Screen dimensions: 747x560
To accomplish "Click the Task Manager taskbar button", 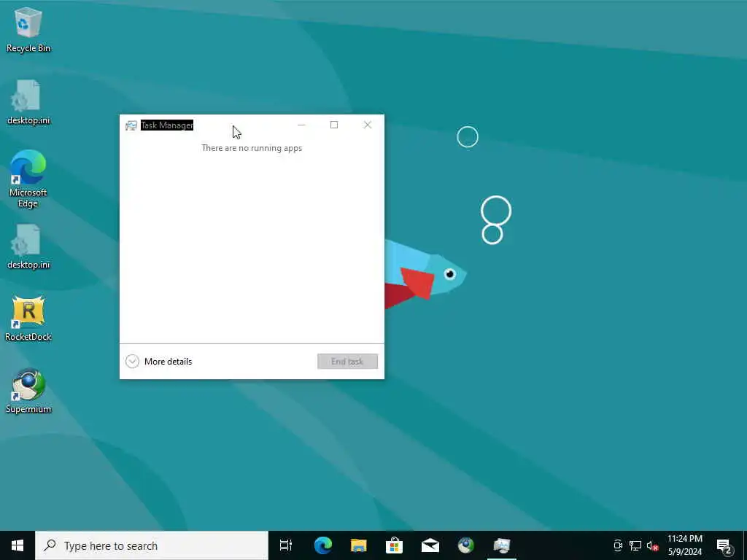I will (502, 545).
